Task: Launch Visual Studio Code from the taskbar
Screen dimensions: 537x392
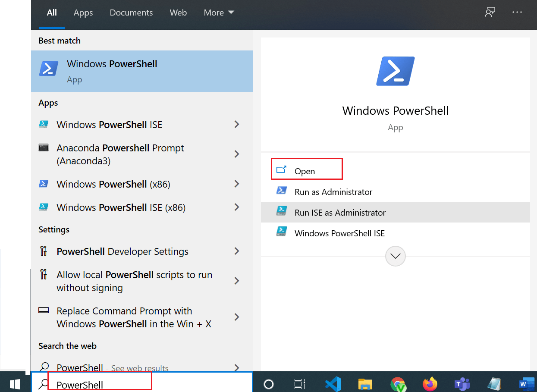Action: 333,383
